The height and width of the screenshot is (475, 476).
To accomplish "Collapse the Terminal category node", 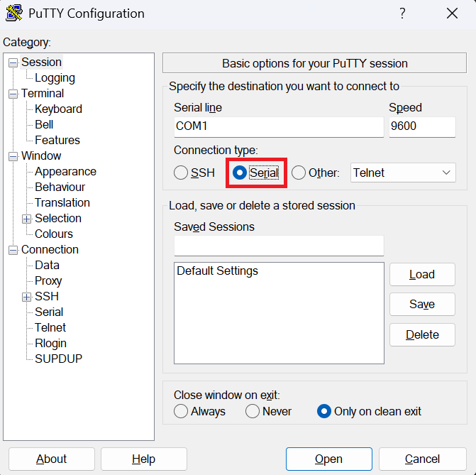I will (13, 94).
